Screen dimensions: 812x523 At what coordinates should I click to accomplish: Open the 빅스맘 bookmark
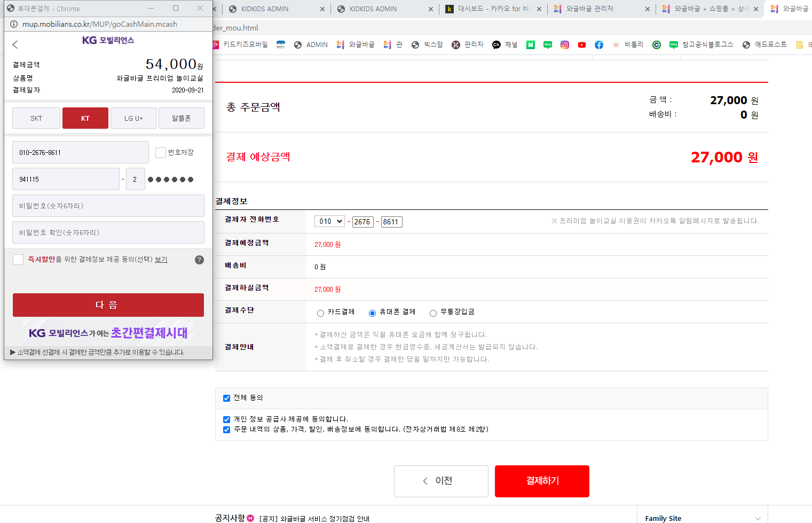[x=427, y=45]
